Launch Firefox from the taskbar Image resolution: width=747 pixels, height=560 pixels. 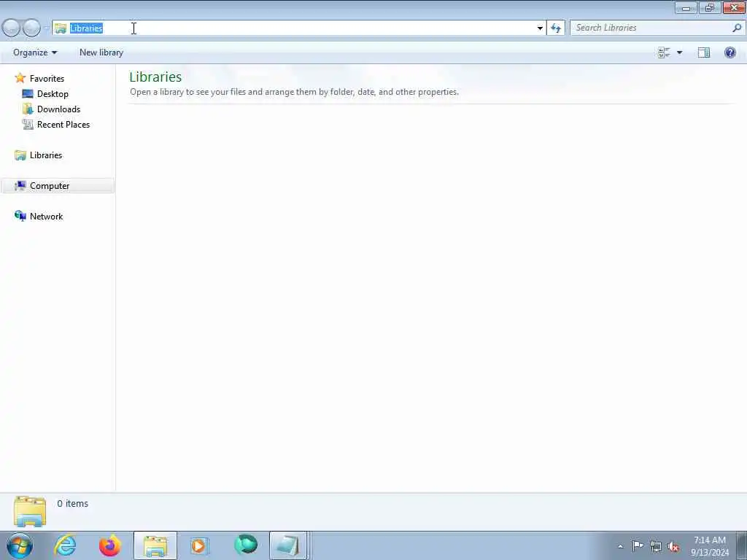coord(109,545)
